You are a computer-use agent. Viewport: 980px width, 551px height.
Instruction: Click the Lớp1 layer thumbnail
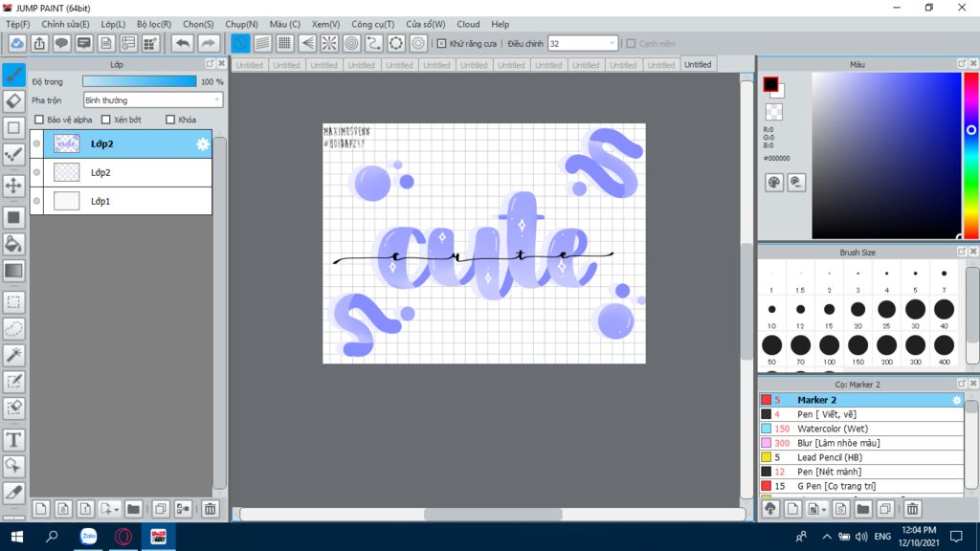pos(66,201)
